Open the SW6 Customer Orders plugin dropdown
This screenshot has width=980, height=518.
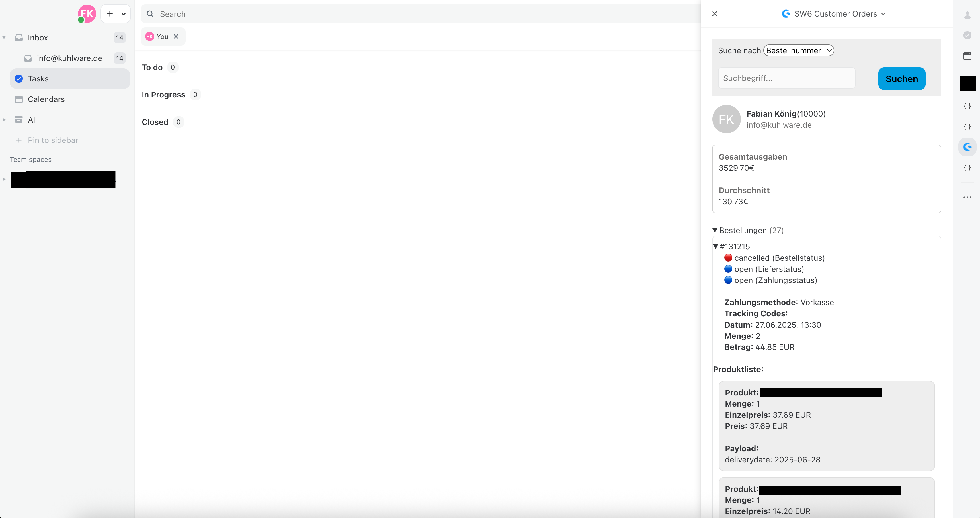[834, 14]
